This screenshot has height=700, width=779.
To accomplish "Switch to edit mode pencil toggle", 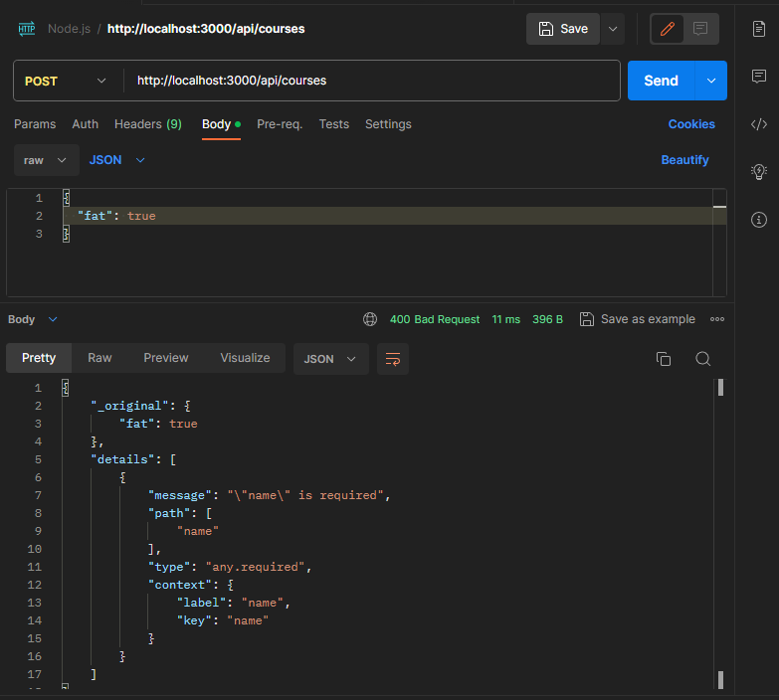I will click(668, 29).
